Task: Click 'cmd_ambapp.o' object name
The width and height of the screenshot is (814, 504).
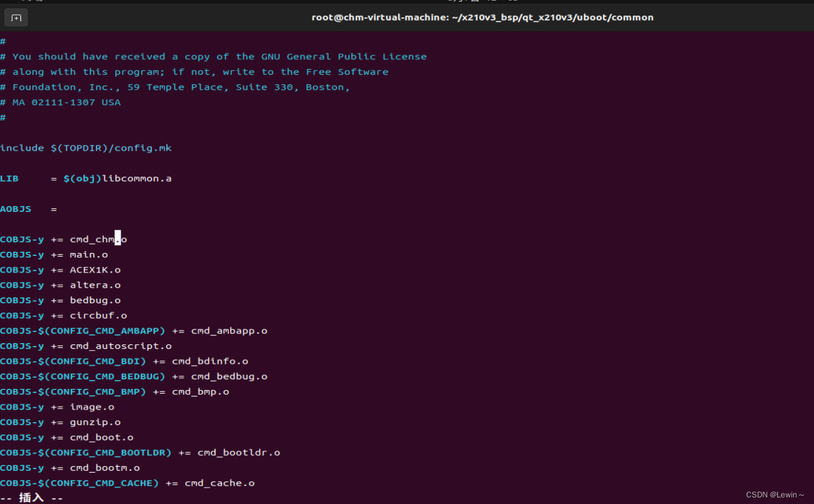Action: [229, 331]
